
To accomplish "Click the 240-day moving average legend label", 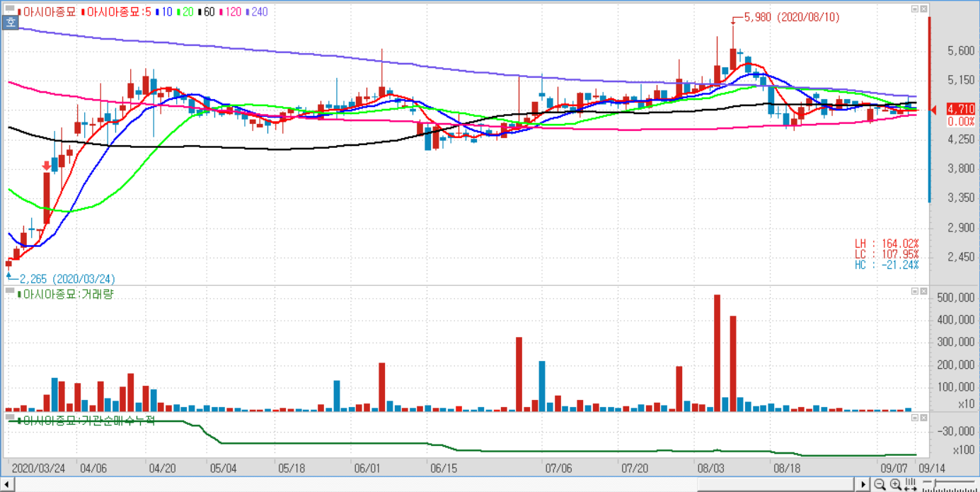I will click(x=255, y=12).
